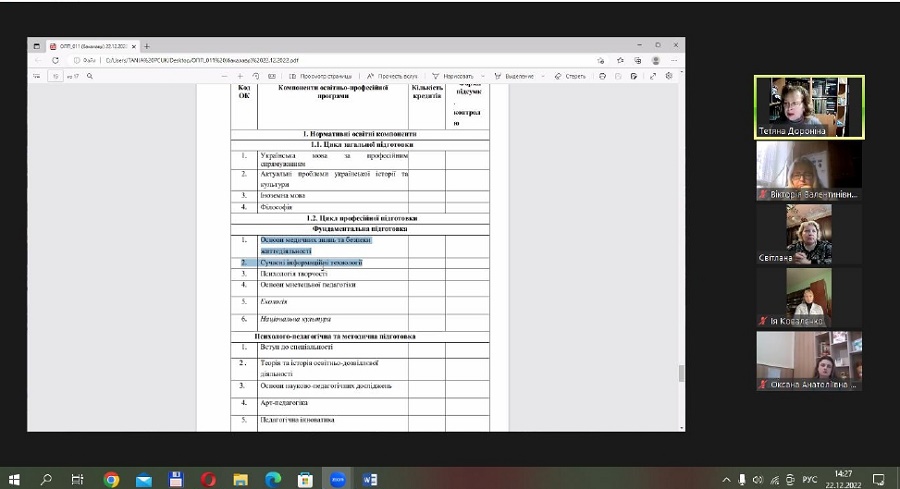
Task: Expand the Нарисовать draw options arrow
Action: point(482,76)
